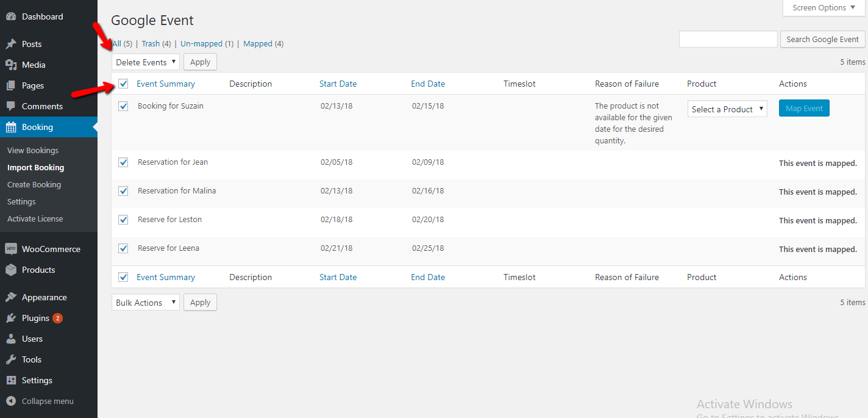Collapse the sidebar with the arrow icon

click(11, 401)
